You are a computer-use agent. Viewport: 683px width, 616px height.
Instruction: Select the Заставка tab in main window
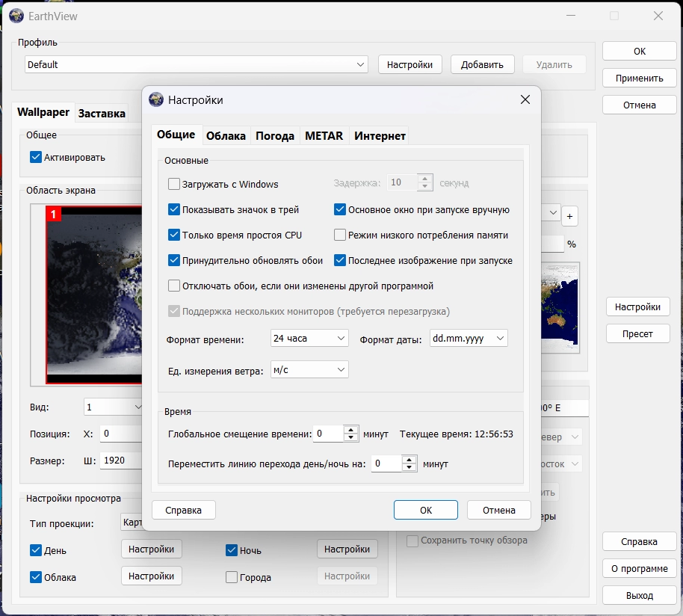102,114
